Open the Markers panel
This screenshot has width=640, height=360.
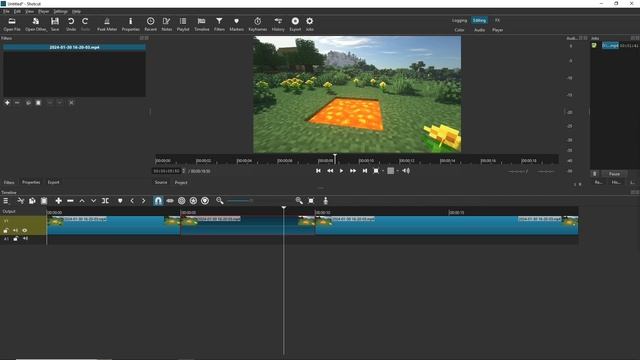pyautogui.click(x=236, y=24)
